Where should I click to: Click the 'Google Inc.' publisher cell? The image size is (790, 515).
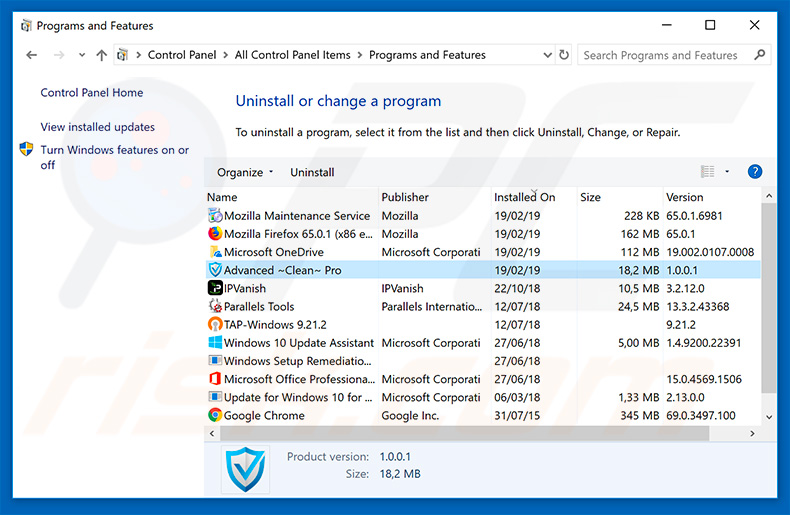coord(410,416)
